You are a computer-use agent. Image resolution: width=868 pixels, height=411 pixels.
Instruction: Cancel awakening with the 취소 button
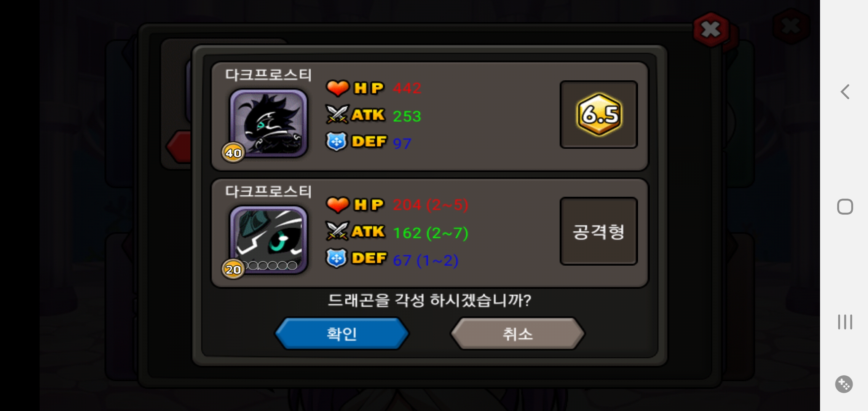(518, 334)
